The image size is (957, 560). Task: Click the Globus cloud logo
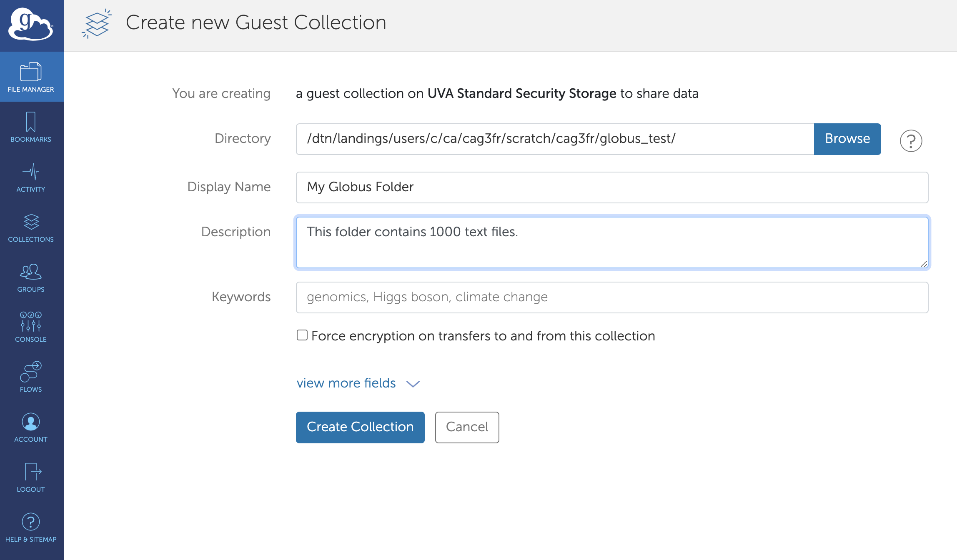[31, 25]
